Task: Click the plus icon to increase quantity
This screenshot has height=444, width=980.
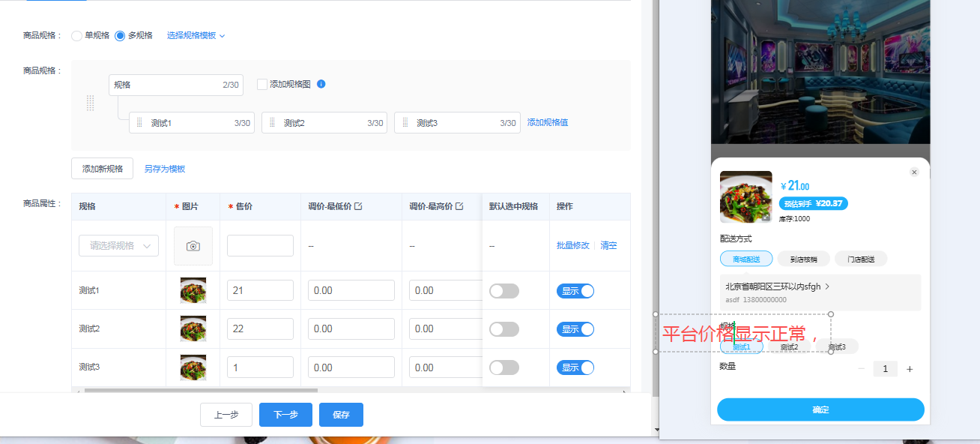Action: pyautogui.click(x=910, y=369)
